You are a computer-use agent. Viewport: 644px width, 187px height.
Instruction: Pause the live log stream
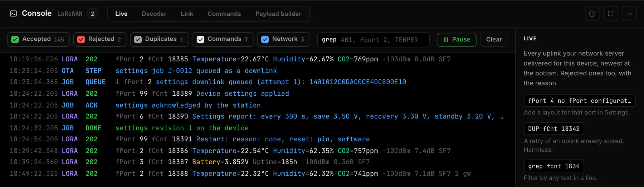click(x=457, y=39)
